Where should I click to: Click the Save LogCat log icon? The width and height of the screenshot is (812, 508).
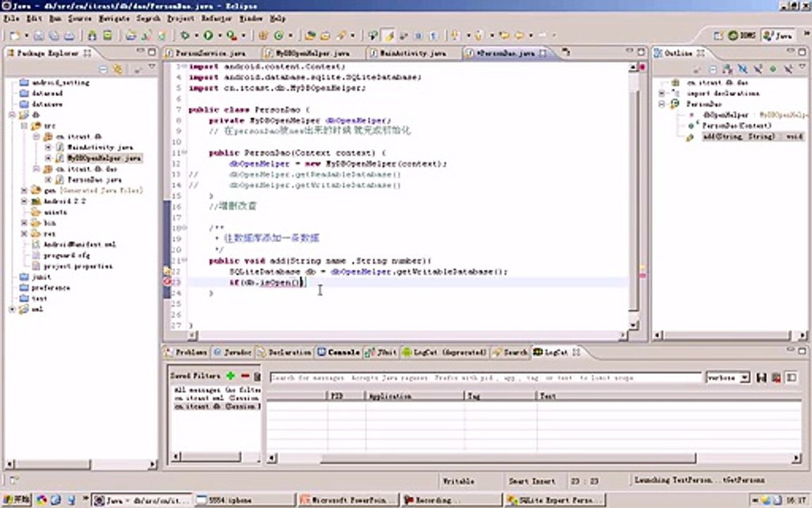761,377
